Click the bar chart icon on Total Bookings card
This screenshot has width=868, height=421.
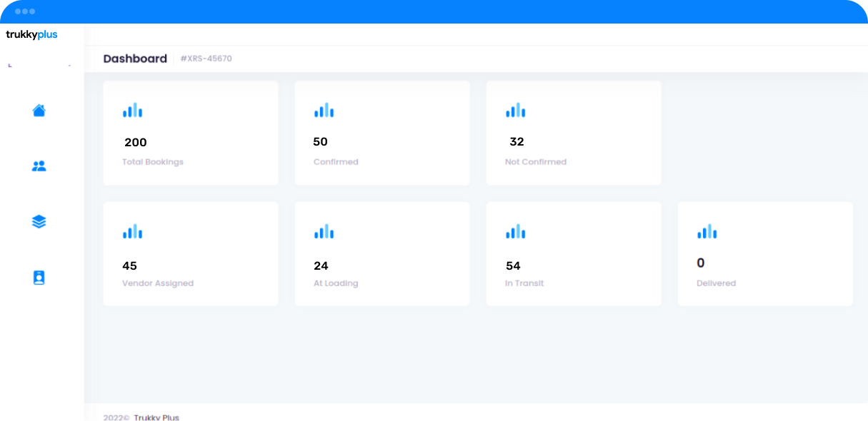click(132, 111)
